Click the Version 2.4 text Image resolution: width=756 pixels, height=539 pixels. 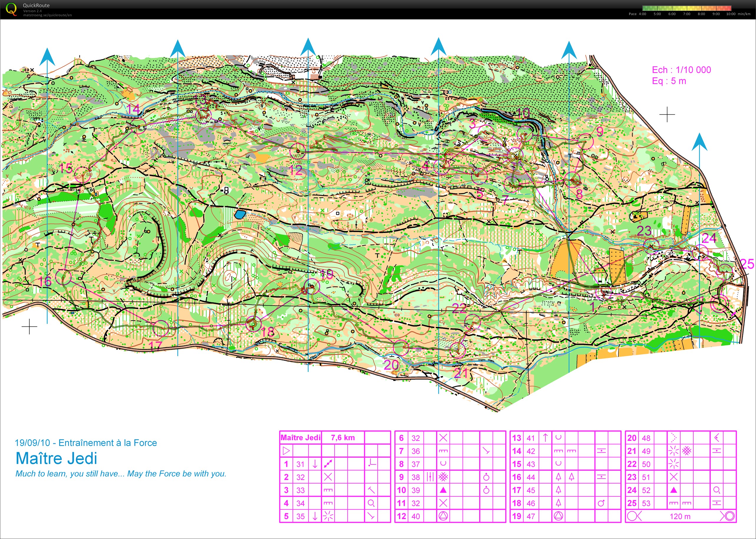pyautogui.click(x=32, y=11)
